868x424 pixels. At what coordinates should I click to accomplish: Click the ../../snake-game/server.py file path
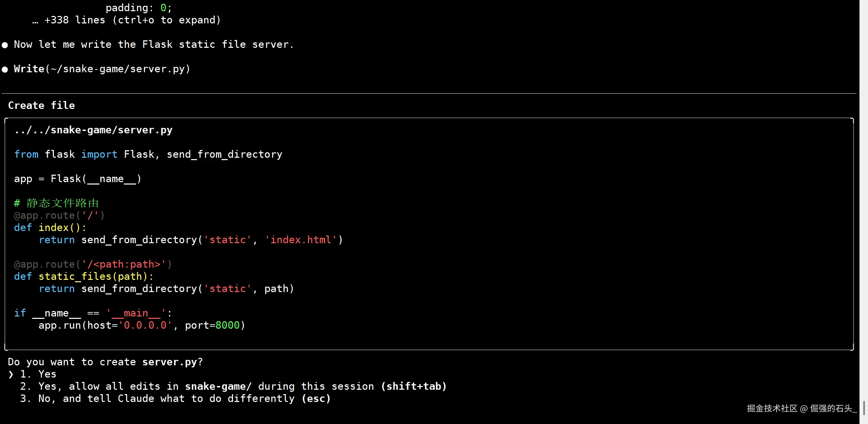[93, 130]
